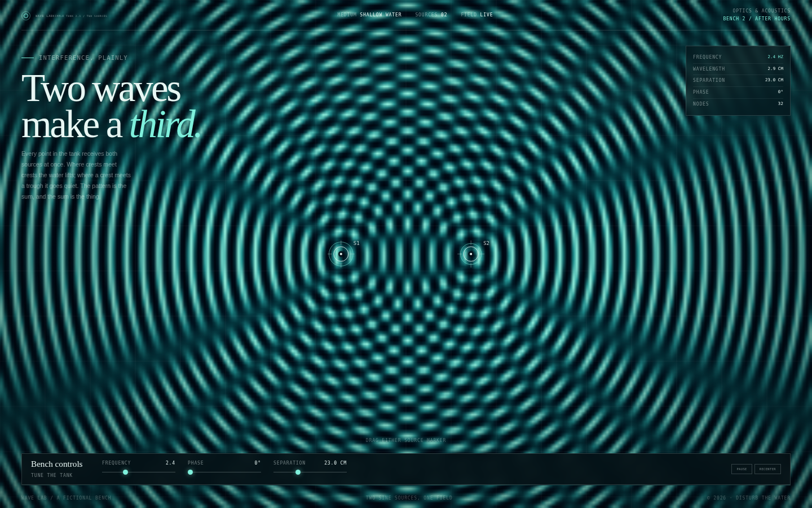Click the PHASE 0° readout row in the panel

(738, 92)
